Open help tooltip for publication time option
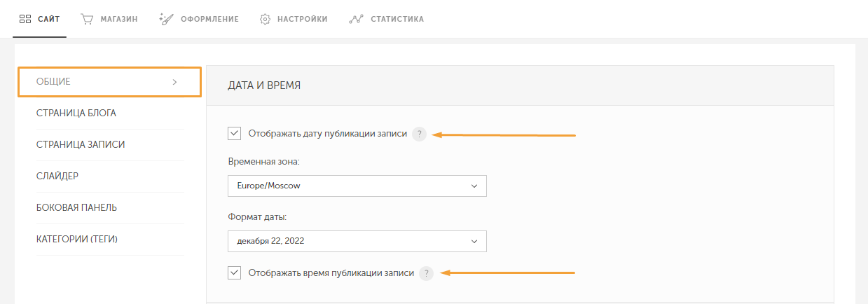 click(x=426, y=273)
